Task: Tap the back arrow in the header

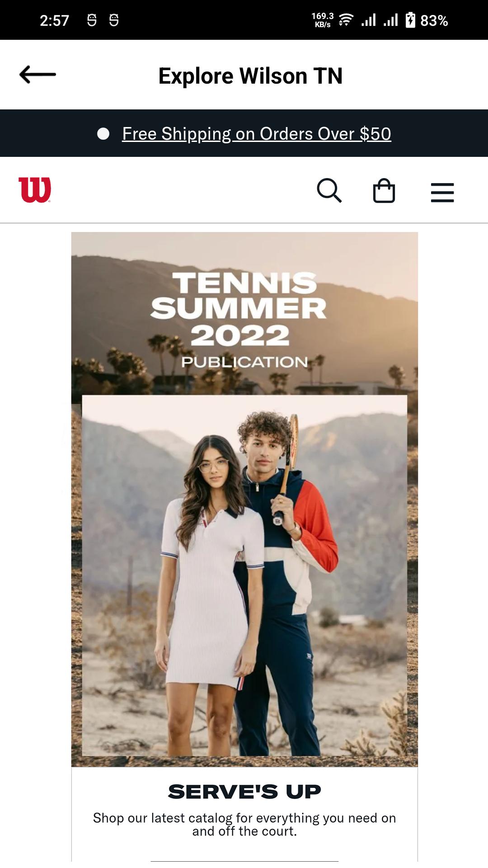Action: [x=38, y=75]
